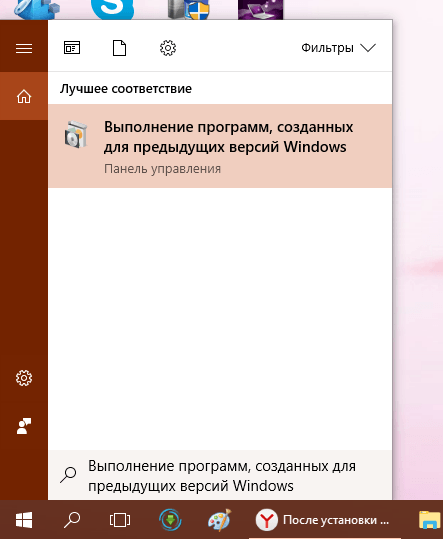Open Task View on the taskbar

[120, 520]
